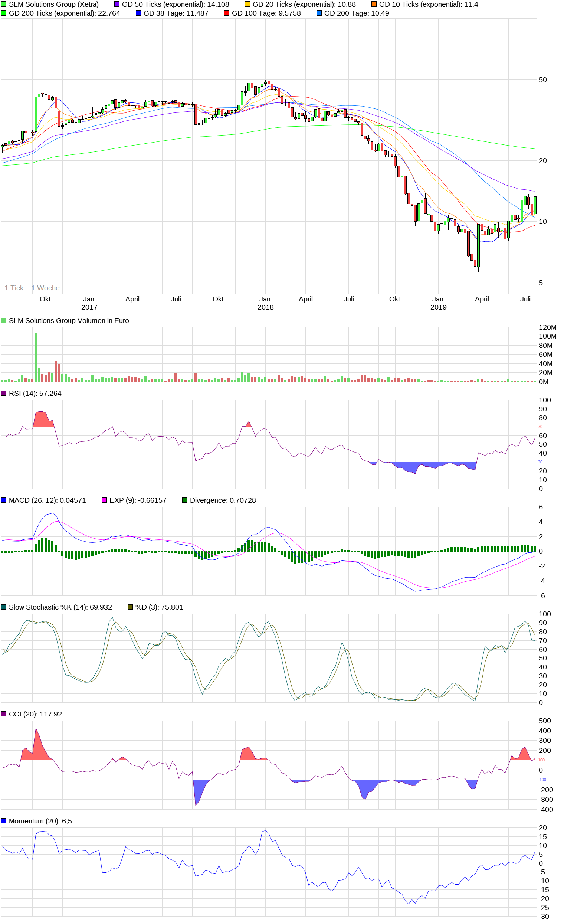This screenshot has height=924, width=564.
Task: Click the blue GD 38 Tage legend swatch
Action: pos(138,13)
